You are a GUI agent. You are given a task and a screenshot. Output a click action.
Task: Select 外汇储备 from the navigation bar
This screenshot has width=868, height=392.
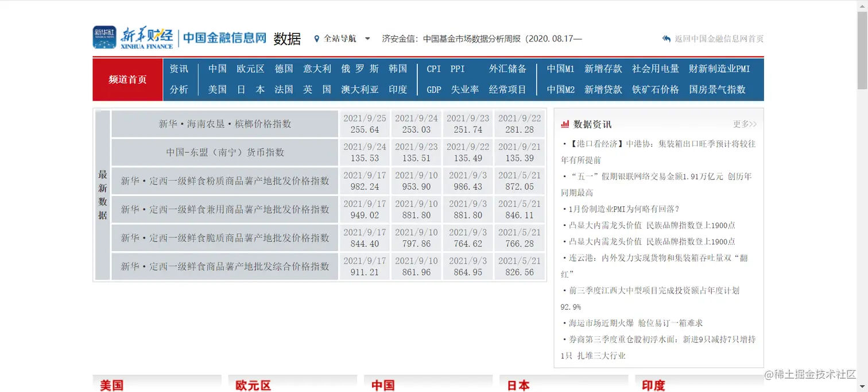[x=507, y=68]
